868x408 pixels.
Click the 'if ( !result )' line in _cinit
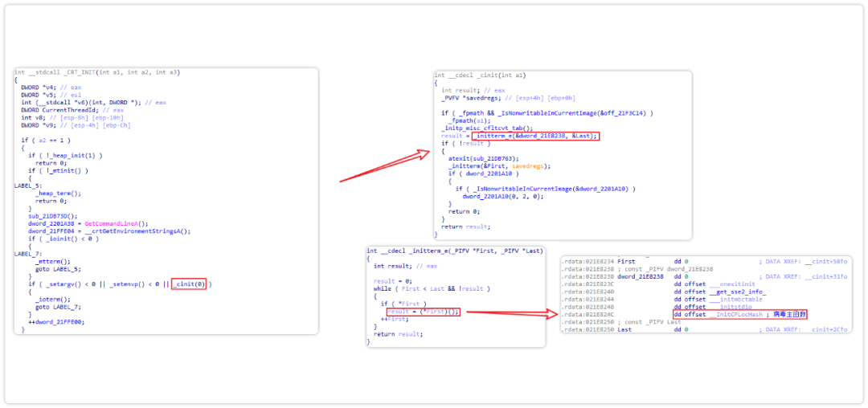tap(466, 143)
